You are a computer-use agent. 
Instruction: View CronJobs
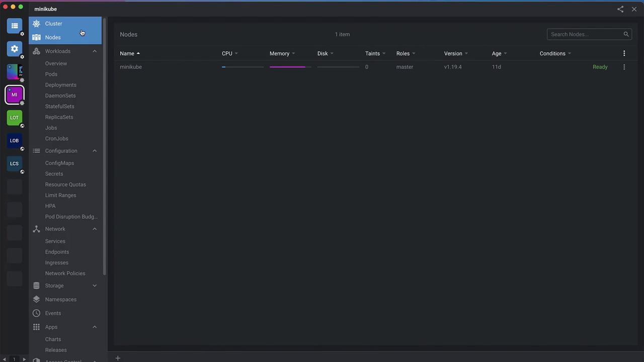coord(57,139)
